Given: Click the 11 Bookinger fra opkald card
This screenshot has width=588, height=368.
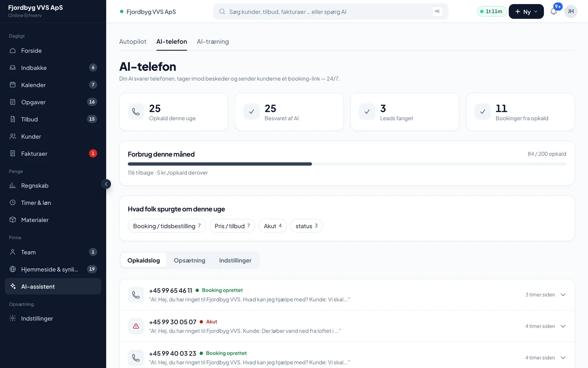Looking at the screenshot, I should point(520,112).
